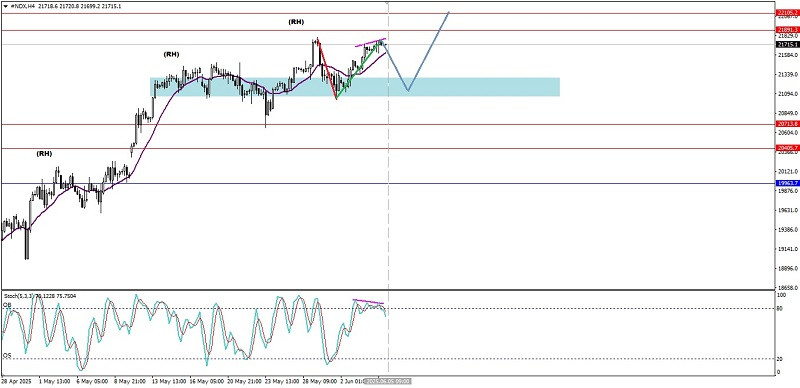The image size is (800, 388).
Task: Click the OB overbought level label
Action: tap(8, 305)
